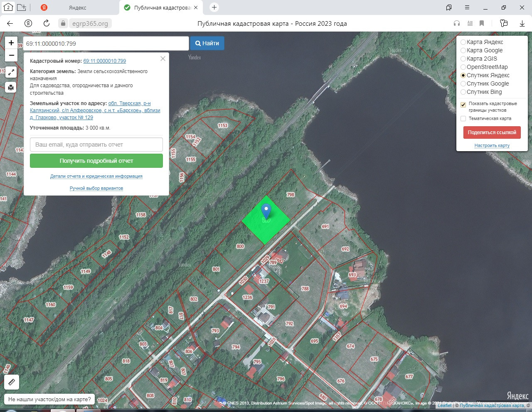
Task: Open a new browser tab
Action: pos(214,7)
